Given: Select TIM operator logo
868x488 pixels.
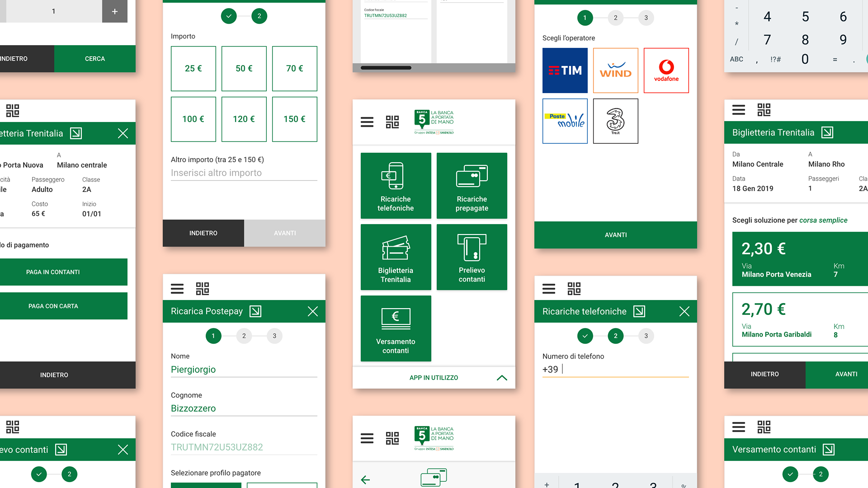Looking at the screenshot, I should [x=565, y=70].
